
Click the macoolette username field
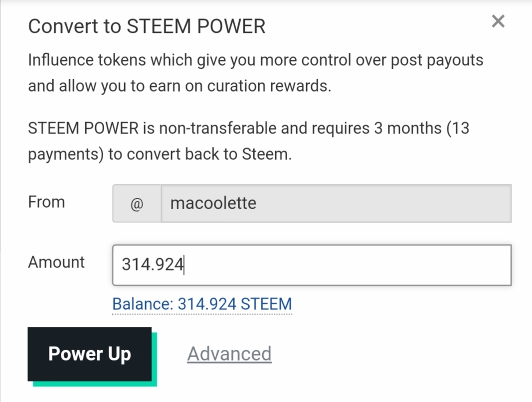tap(336, 204)
